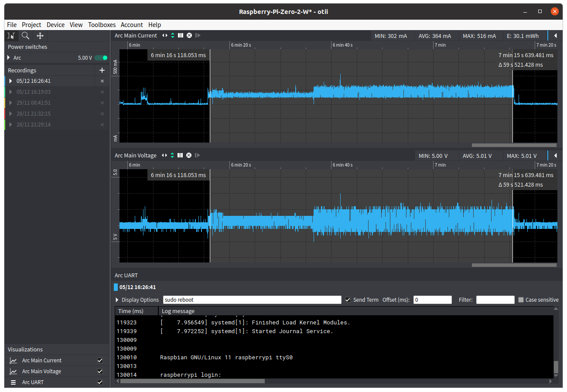Click the horizontal scrollbar under the voltage graph
Image resolution: width=567 pixels, height=392 pixels.
[x=514, y=265]
